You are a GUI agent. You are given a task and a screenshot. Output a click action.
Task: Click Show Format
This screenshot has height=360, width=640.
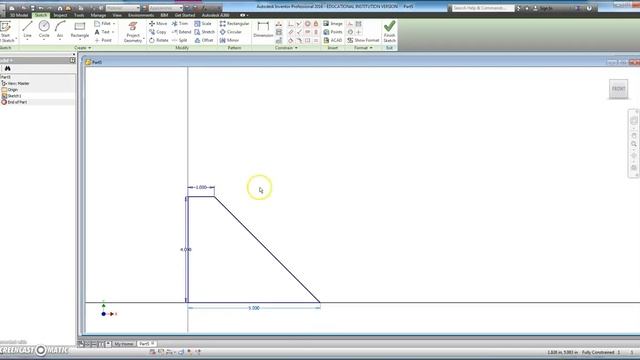[x=363, y=40]
